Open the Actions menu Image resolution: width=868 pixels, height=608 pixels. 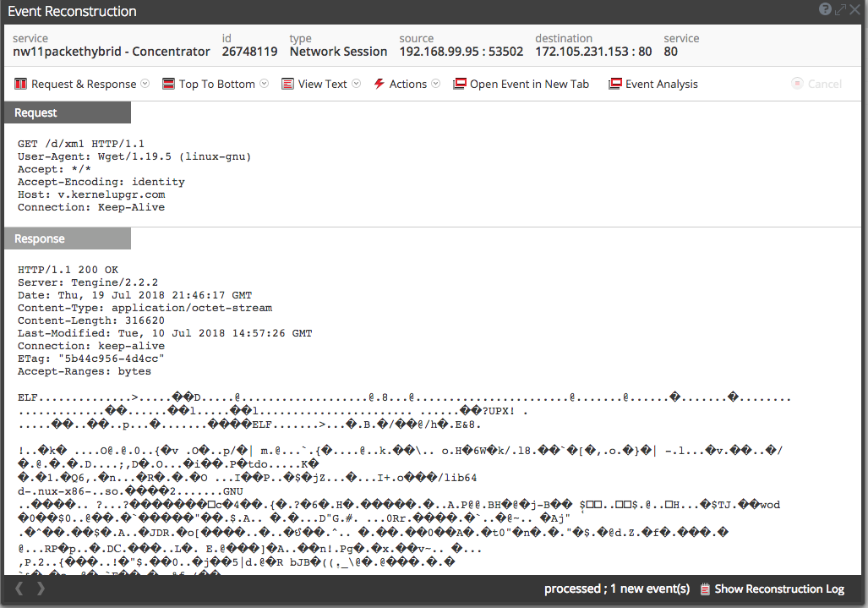[407, 85]
